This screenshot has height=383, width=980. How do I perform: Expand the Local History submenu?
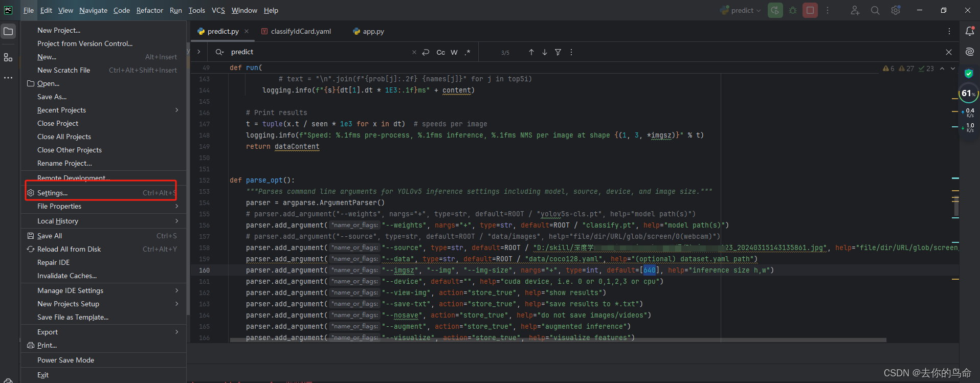point(103,221)
